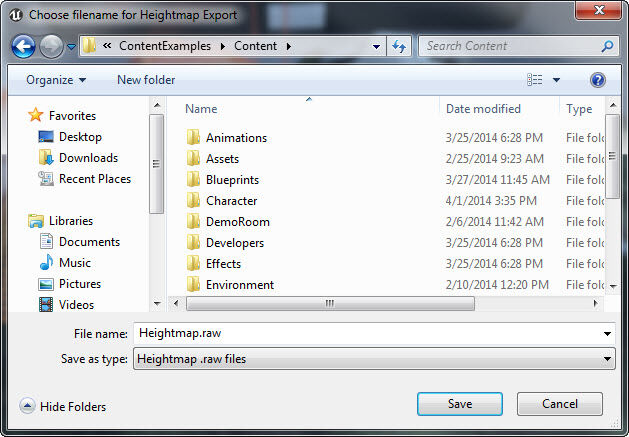Click the Content breadcrumb segment
Viewport: 629px width, 437px height.
[x=256, y=46]
